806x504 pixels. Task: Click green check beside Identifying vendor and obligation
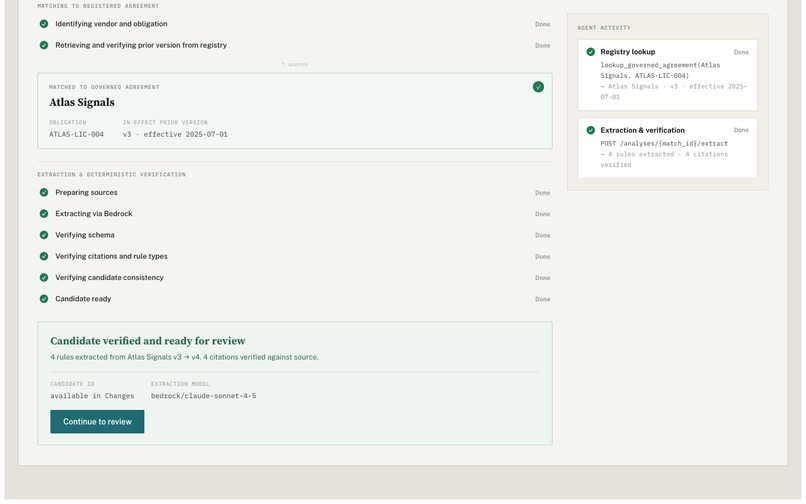(44, 24)
